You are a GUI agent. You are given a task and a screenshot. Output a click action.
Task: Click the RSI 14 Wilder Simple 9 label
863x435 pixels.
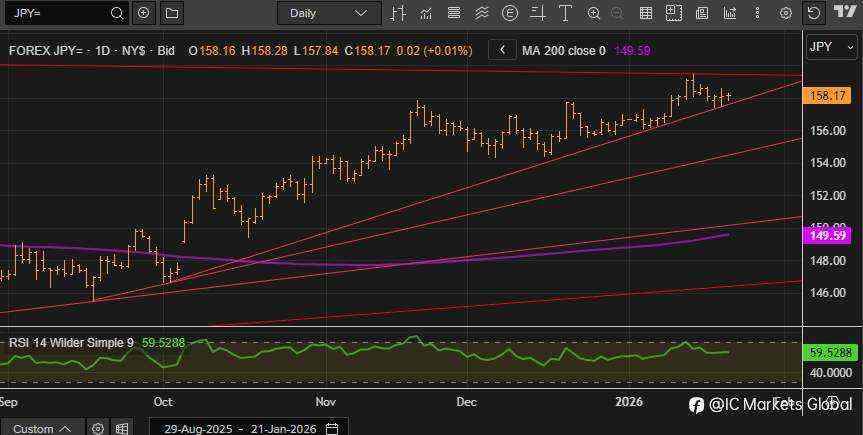[x=71, y=342]
